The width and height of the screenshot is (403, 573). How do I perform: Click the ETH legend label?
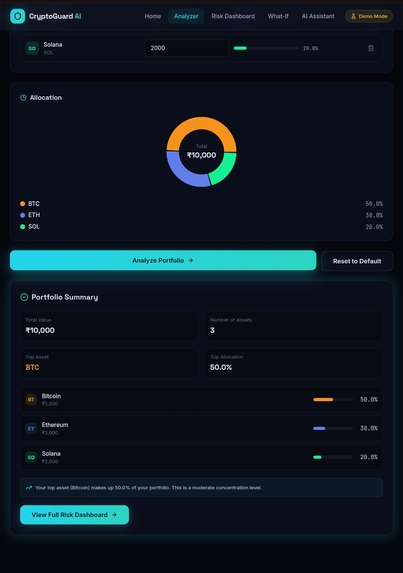[34, 215]
